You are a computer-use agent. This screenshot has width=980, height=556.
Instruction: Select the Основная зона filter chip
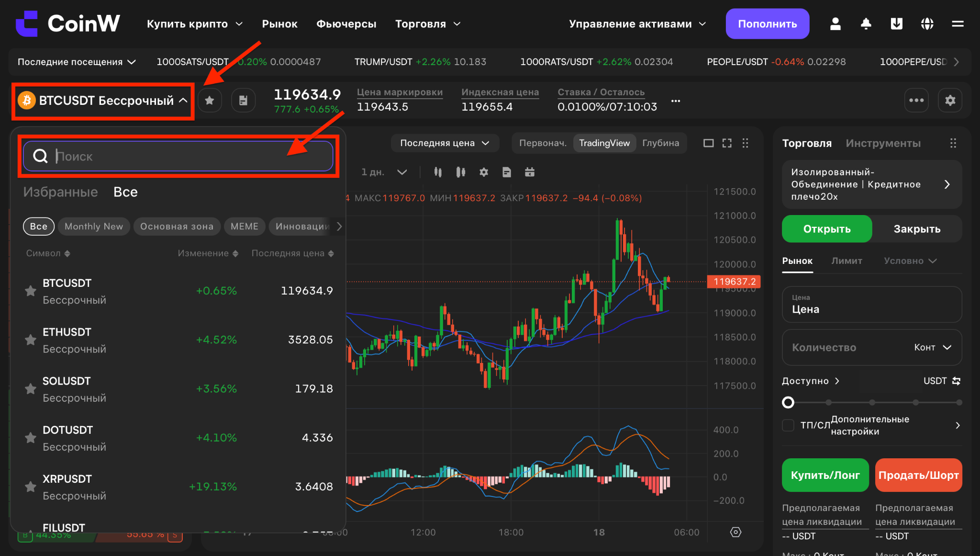[x=177, y=226]
